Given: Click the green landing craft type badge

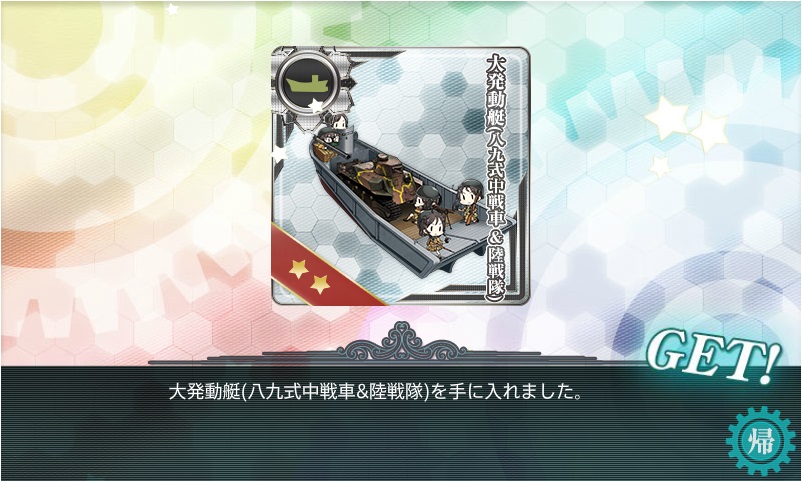Looking at the screenshot, I should 307,82.
